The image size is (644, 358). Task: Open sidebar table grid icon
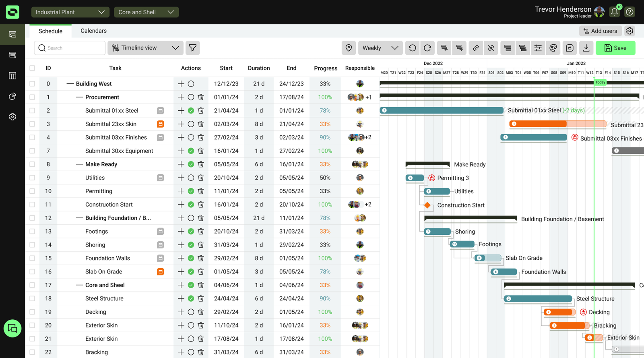[12, 76]
